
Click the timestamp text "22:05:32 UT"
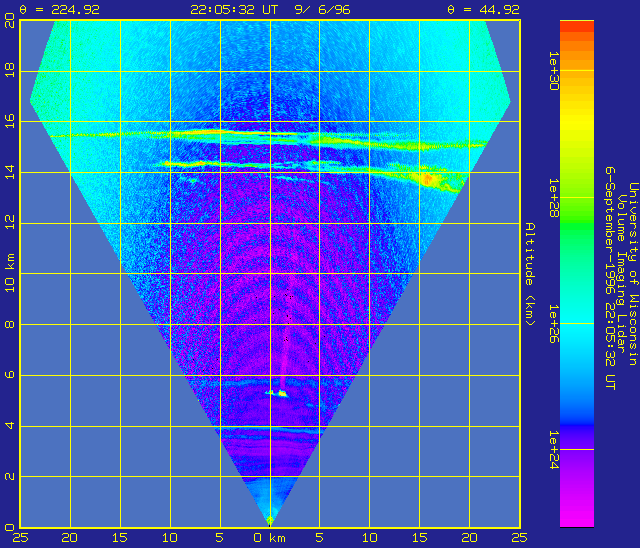pos(234,9)
